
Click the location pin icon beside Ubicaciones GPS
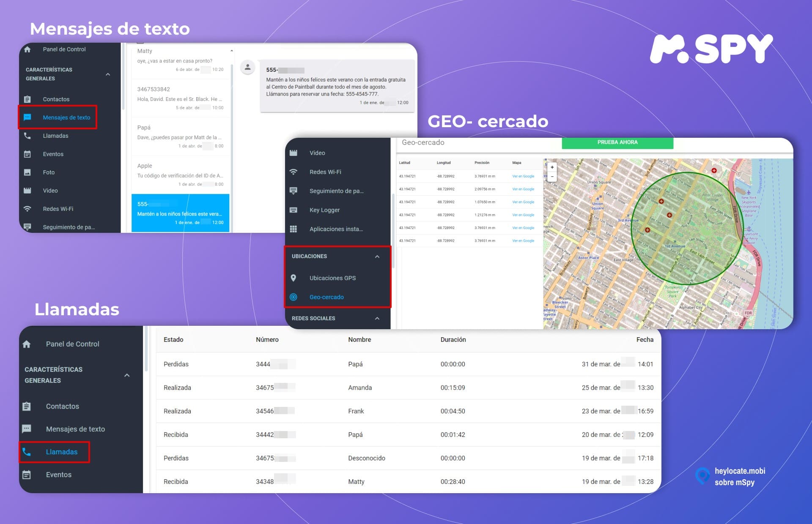coord(294,278)
